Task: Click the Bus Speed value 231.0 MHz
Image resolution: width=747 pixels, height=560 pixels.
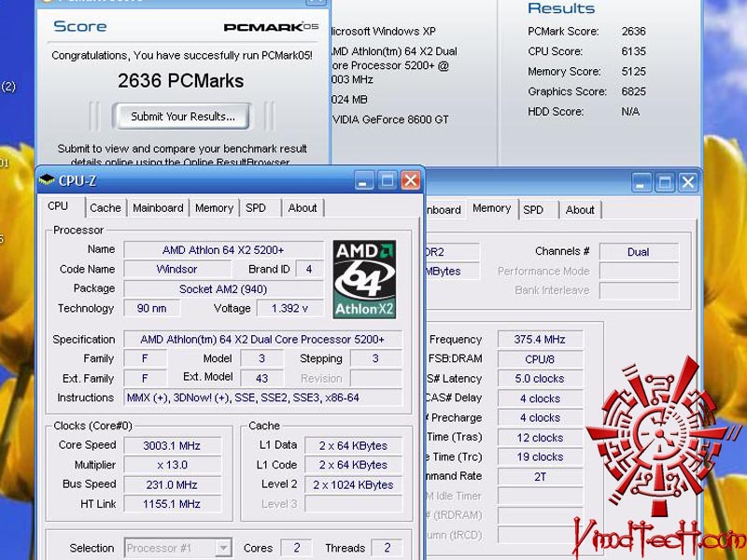Action: (x=173, y=484)
